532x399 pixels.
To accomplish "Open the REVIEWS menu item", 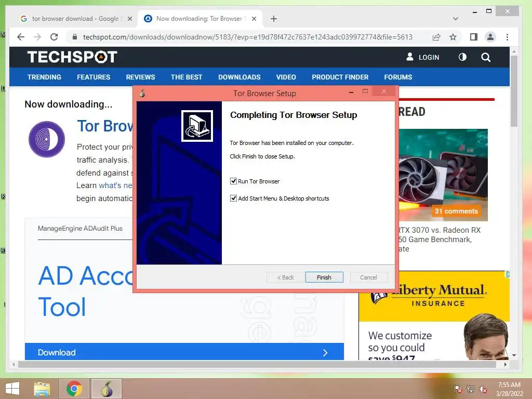I will [x=140, y=77].
